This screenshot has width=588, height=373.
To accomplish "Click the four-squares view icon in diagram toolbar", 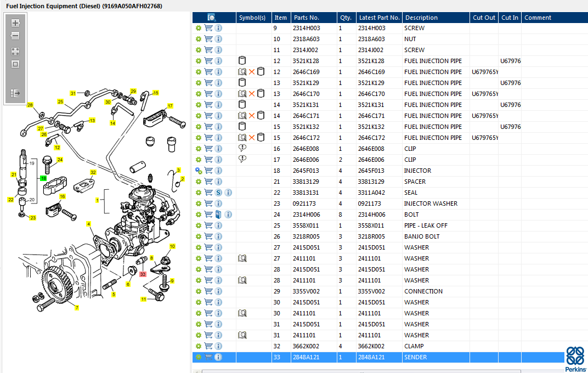I will tap(15, 52).
